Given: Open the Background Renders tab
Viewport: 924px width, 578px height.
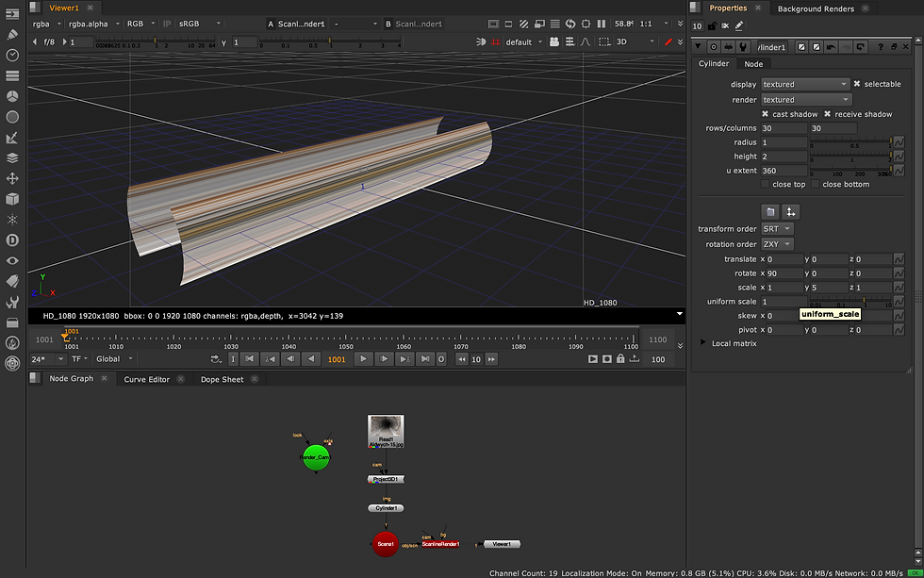Looking at the screenshot, I should (816, 8).
